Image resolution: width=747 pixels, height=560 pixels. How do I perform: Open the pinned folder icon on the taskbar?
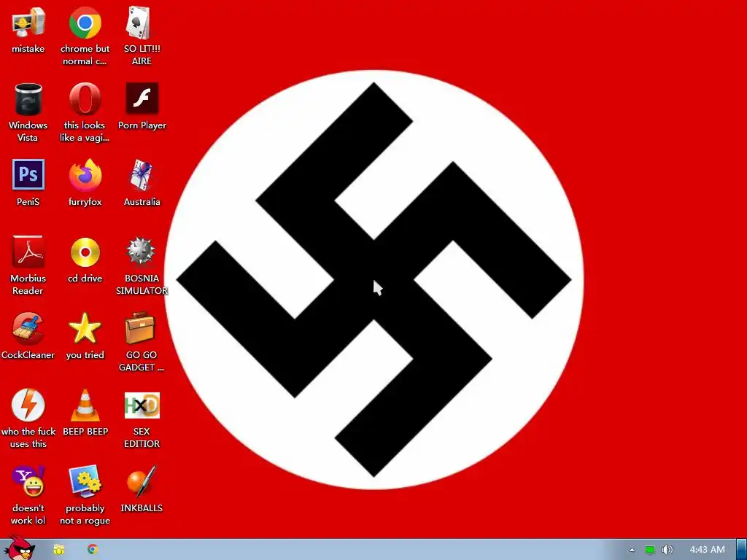[58, 550]
